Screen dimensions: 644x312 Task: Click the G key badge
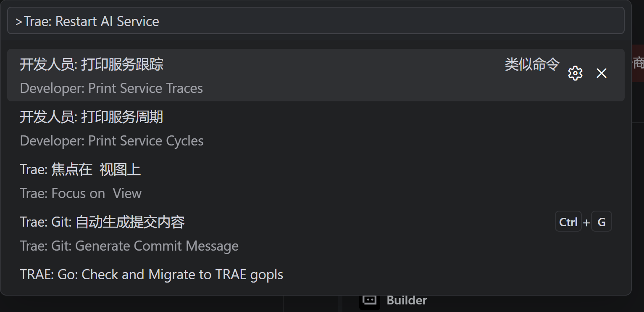(x=601, y=222)
